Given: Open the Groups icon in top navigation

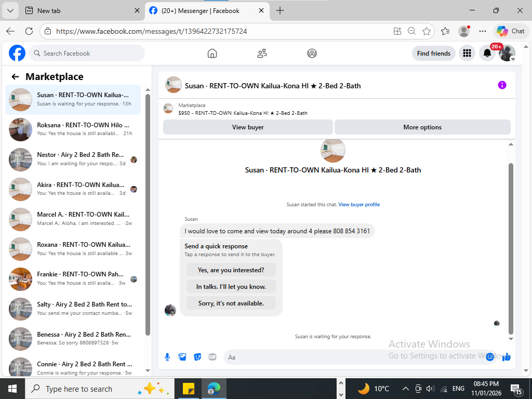Looking at the screenshot, I should tap(312, 54).
